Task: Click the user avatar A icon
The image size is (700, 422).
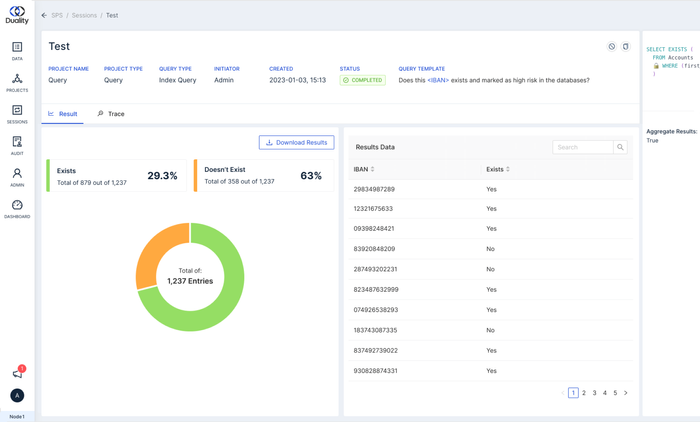Action: 17,395
